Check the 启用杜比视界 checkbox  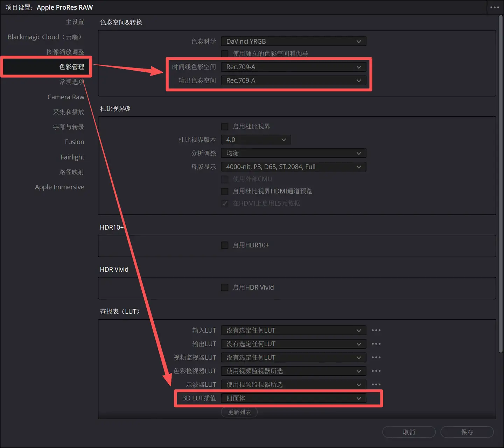(225, 126)
